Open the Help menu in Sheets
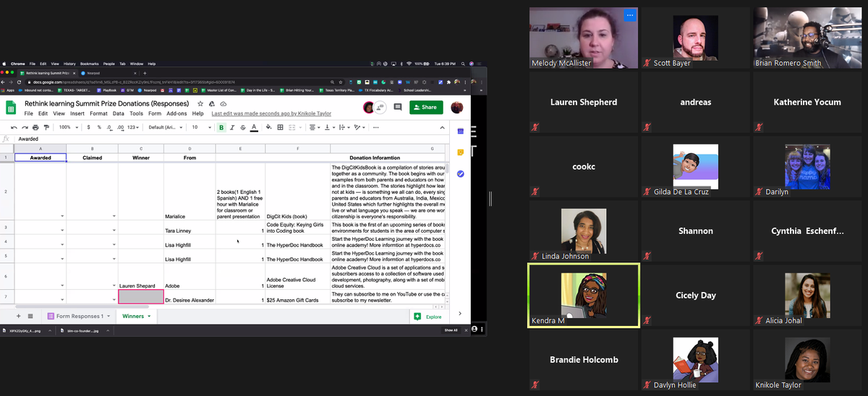The image size is (868, 396). click(197, 113)
